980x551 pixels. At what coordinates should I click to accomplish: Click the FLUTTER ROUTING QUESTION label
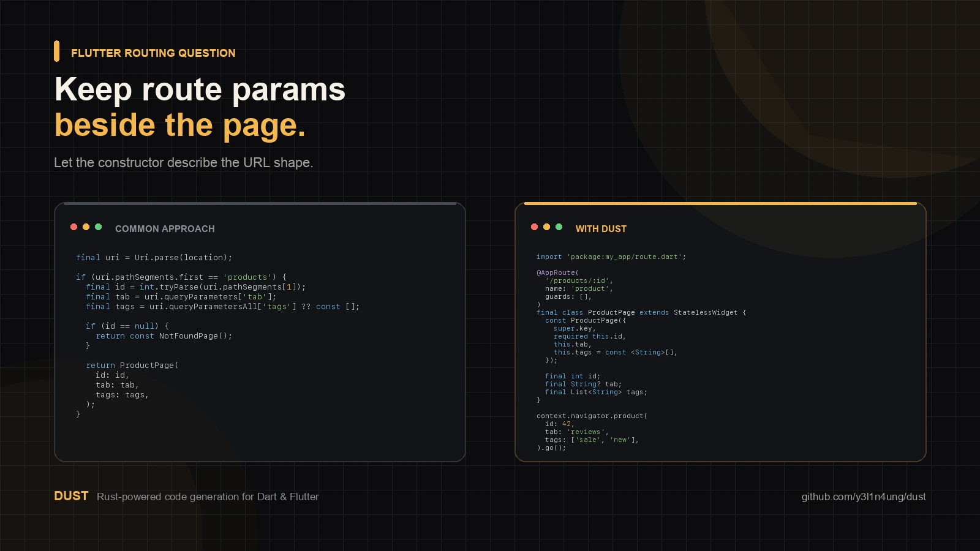153,53
